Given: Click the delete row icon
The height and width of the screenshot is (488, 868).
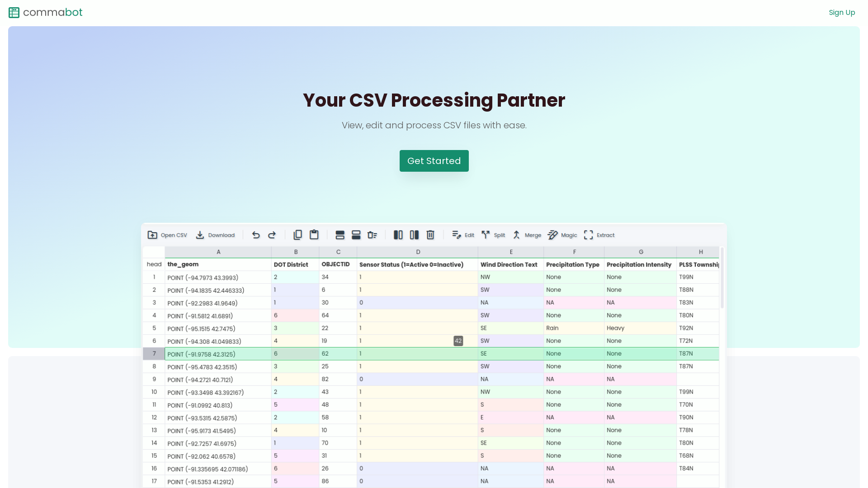Looking at the screenshot, I should (373, 235).
